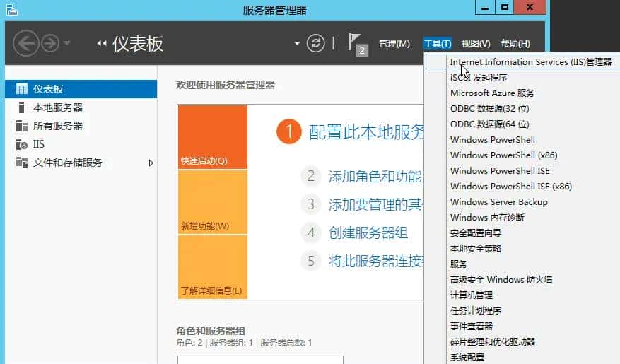Open the 工具(T) menu
Image resolution: width=620 pixels, height=364 pixels.
pos(438,44)
